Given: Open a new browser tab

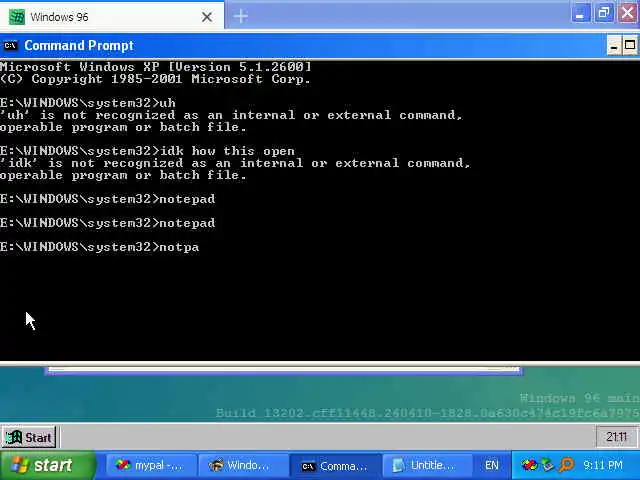Looking at the screenshot, I should click(x=241, y=16).
